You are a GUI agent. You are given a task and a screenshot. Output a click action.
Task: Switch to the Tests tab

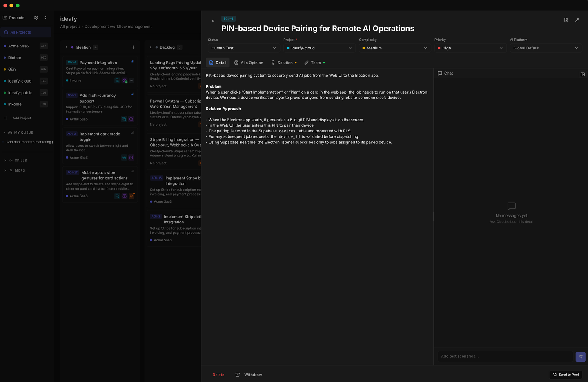click(315, 63)
